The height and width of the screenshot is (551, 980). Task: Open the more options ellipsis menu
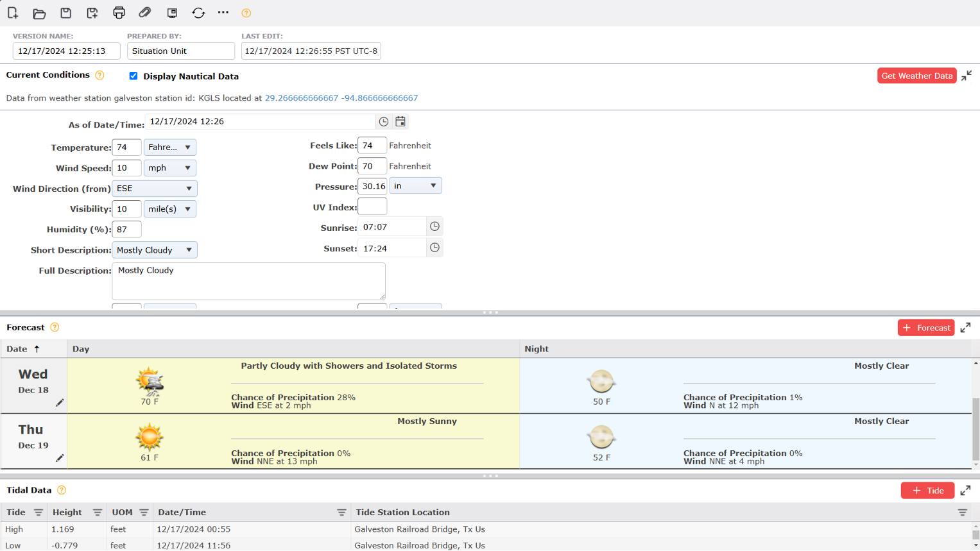[223, 13]
